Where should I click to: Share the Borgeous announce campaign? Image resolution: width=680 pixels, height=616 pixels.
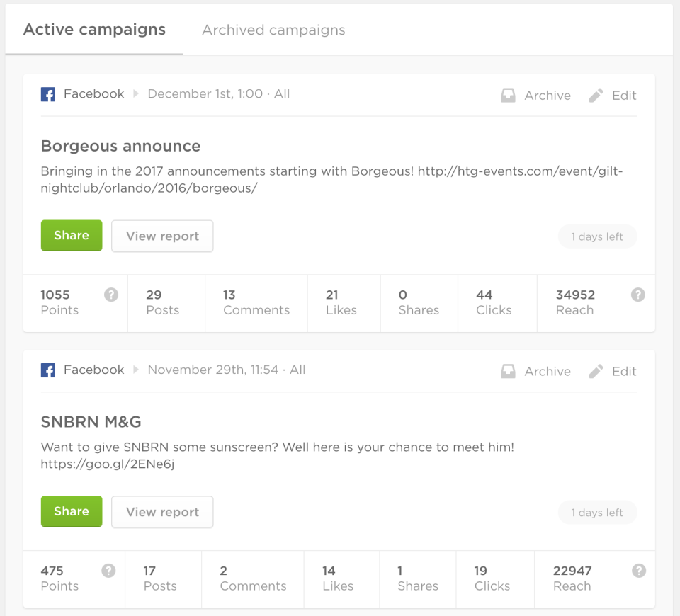pyautogui.click(x=72, y=235)
